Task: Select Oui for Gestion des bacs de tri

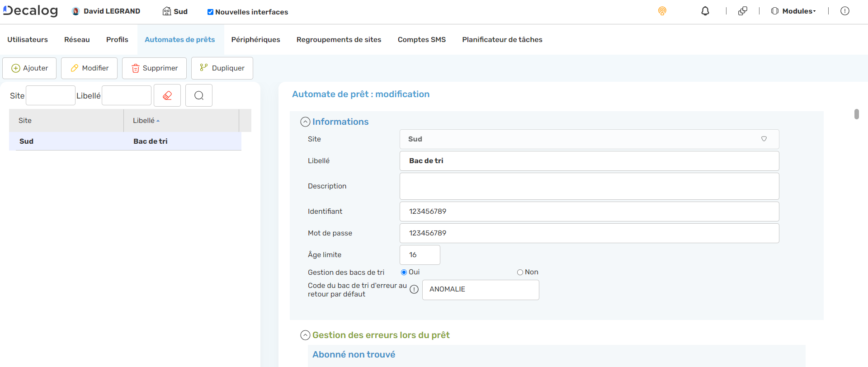Action: pyautogui.click(x=404, y=272)
